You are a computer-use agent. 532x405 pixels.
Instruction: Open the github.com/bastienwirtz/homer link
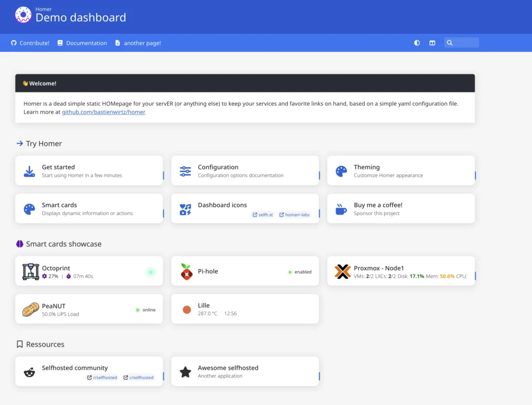pos(103,112)
